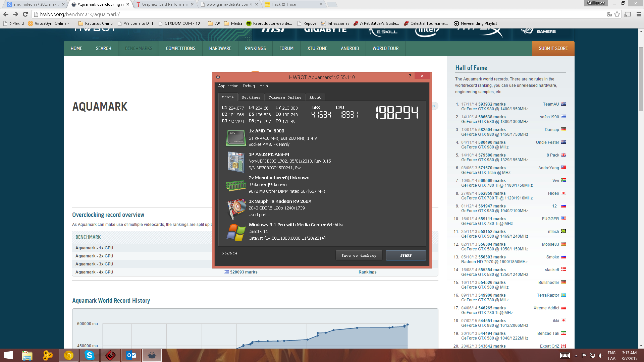Click the START benchmark button
The height and width of the screenshot is (362, 644).
pos(406,255)
